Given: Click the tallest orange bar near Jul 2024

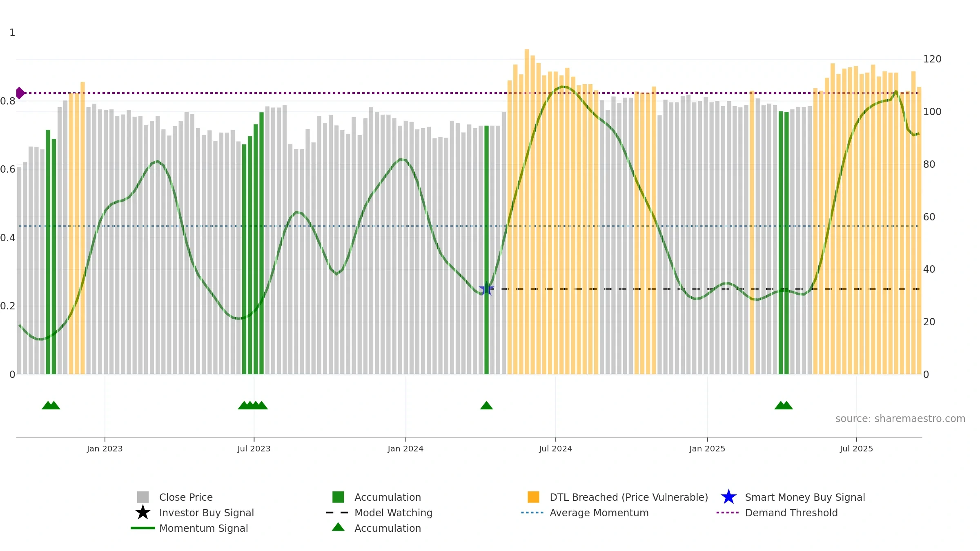Looking at the screenshot, I should 527,211.
